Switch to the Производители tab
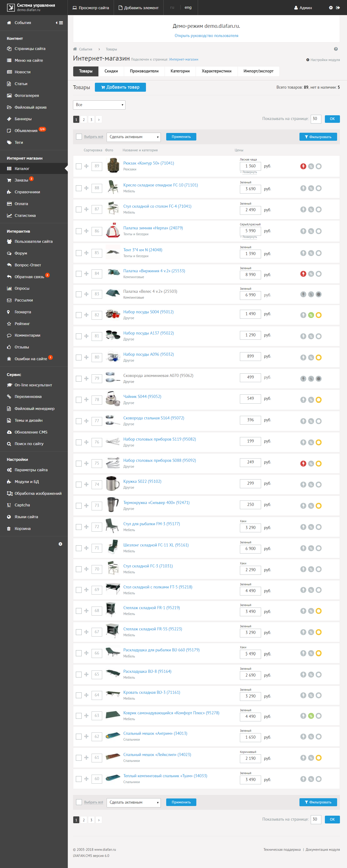The image size is (347, 868). (x=144, y=71)
